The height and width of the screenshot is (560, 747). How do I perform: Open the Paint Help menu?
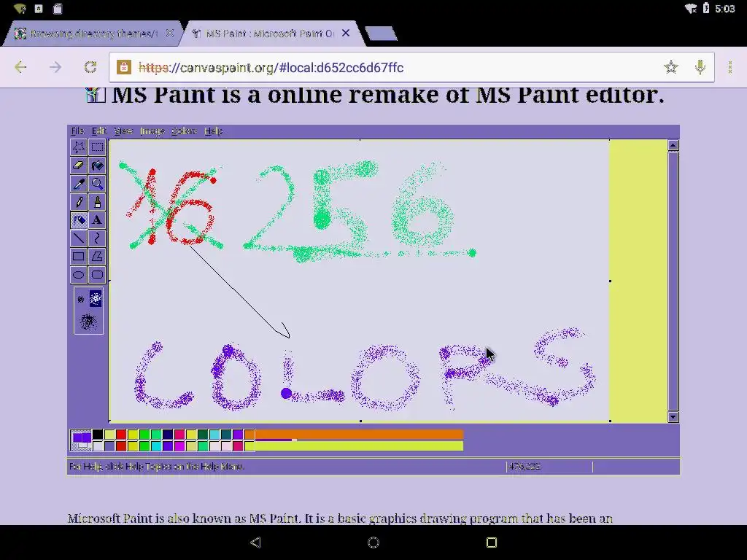[x=214, y=131]
